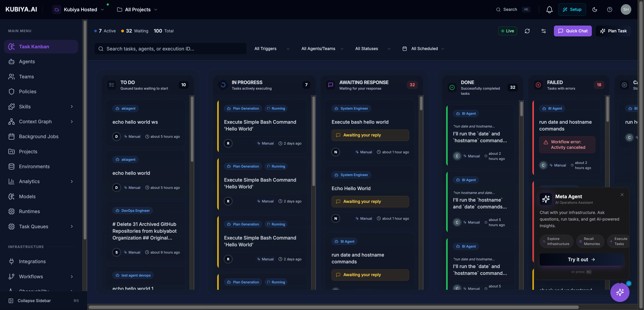This screenshot has height=310, width=644.
Task: Click the horizontal kanban scrollbar
Action: (x=333, y=307)
